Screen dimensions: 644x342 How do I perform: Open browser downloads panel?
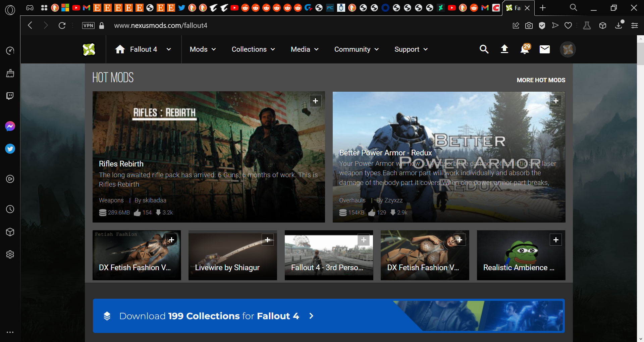pos(619,25)
